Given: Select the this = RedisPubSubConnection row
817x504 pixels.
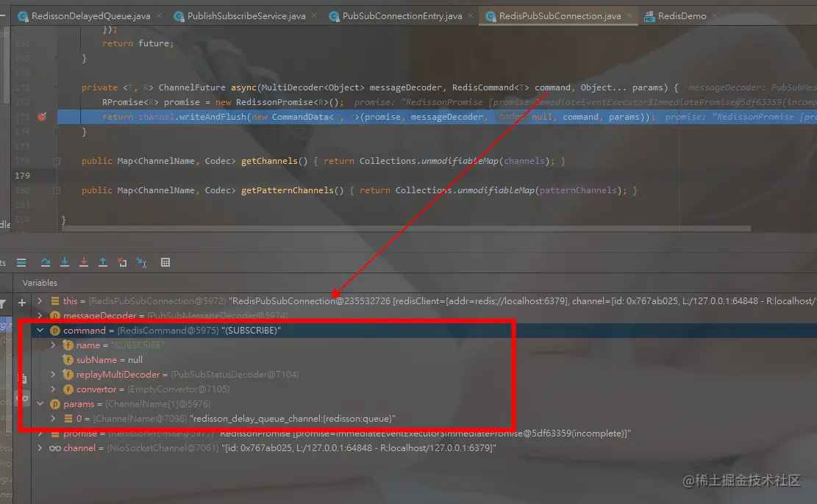Looking at the screenshot, I should pyautogui.click(x=424, y=301).
